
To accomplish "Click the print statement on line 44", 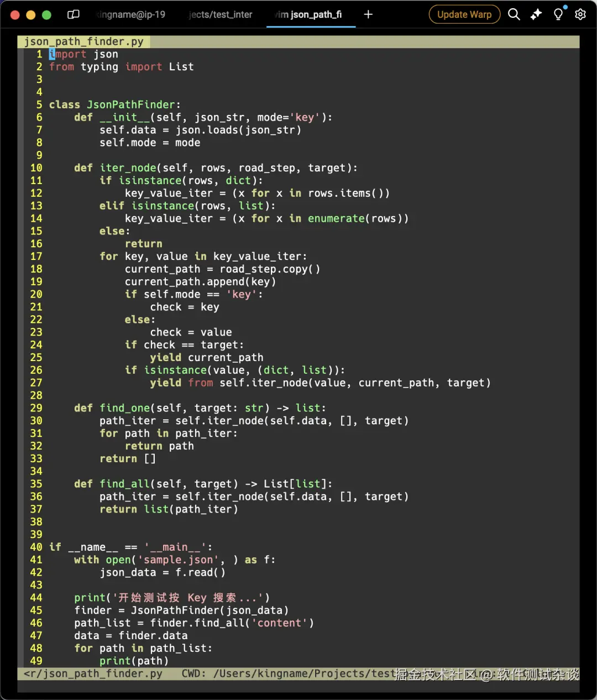I will tap(172, 598).
